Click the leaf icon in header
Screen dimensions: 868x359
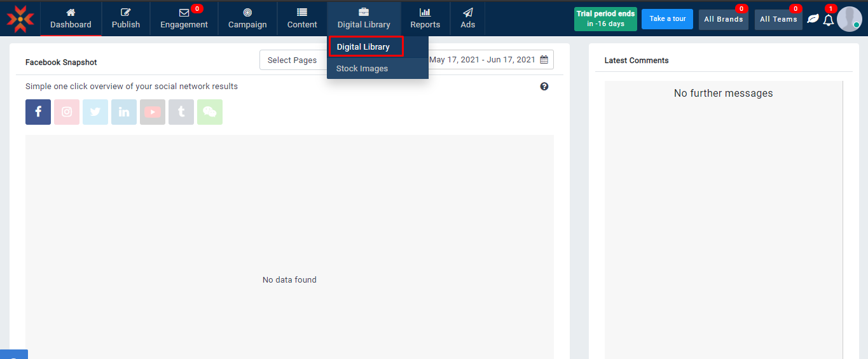[813, 19]
